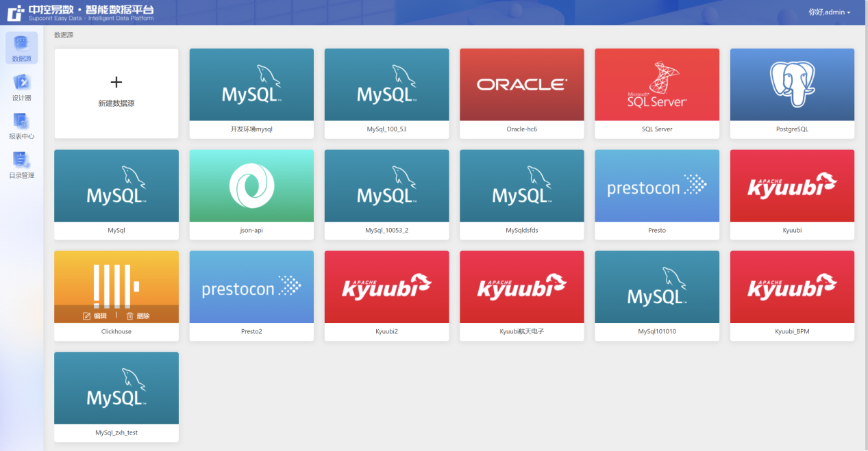Open the 开发环境mysql data source card
Screen dimensions: 868x451
[x=251, y=93]
